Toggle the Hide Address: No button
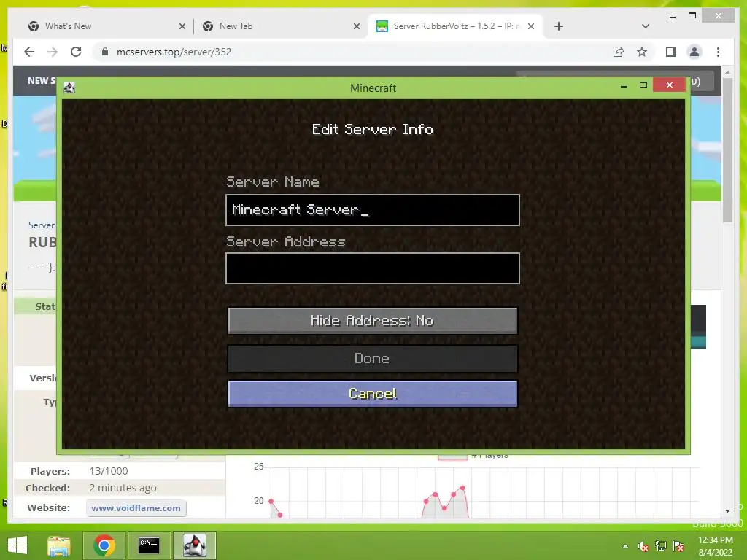The width and height of the screenshot is (747, 560). pyautogui.click(x=373, y=321)
